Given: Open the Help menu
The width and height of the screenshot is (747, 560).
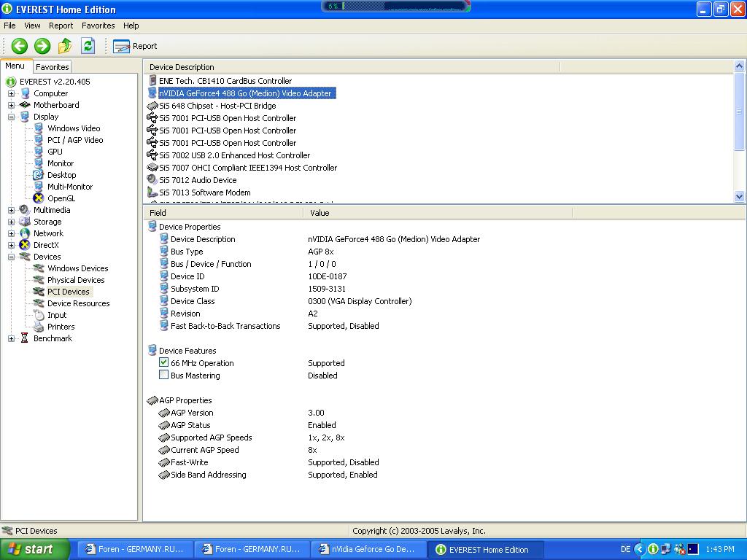Looking at the screenshot, I should [x=131, y=26].
